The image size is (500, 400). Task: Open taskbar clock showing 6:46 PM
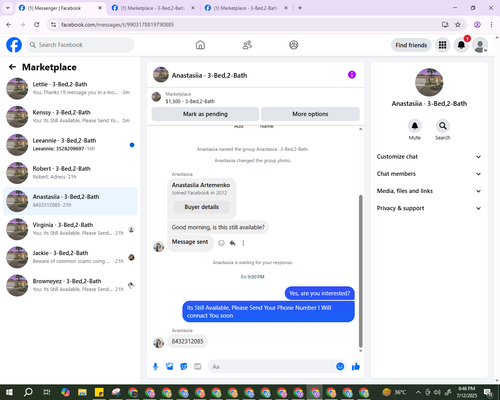point(466,392)
